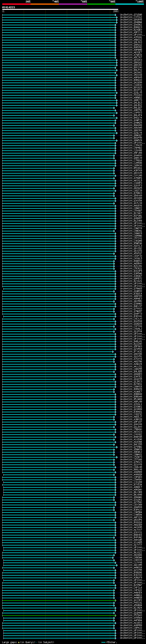Image resolution: width=146 pixels, height=644 pixels.
Task: Select the UniRef100_B9MAT8 label
Action: pos(131,389)
